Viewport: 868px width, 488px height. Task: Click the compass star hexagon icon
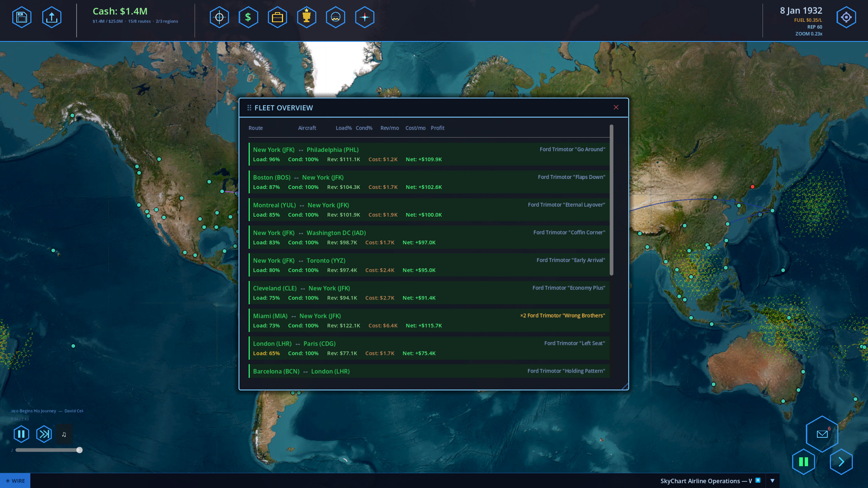[364, 17]
